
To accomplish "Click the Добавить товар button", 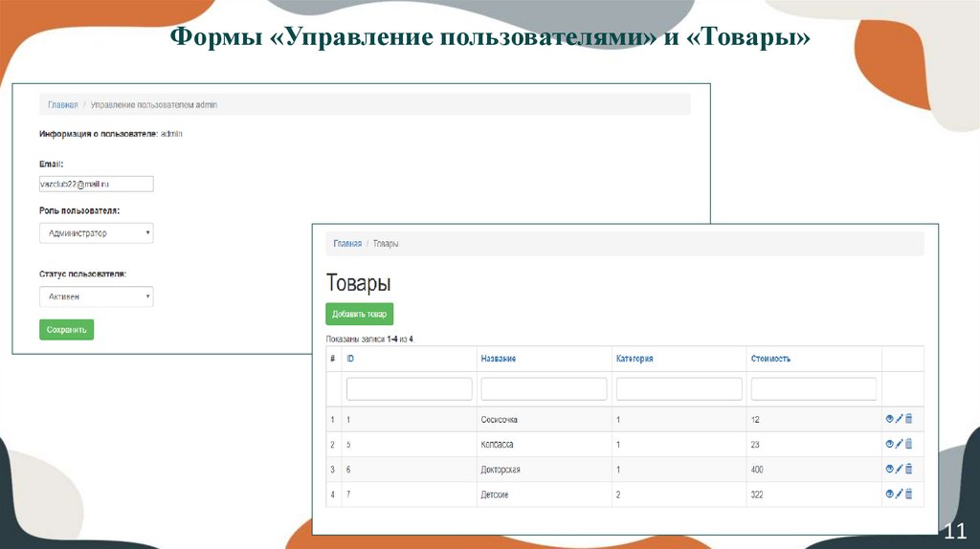I will click(x=360, y=314).
